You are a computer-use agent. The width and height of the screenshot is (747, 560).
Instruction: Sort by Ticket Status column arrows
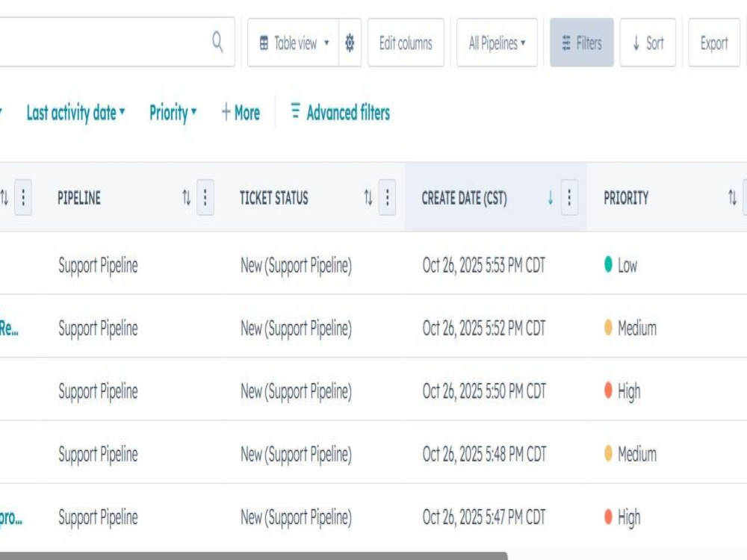368,197
